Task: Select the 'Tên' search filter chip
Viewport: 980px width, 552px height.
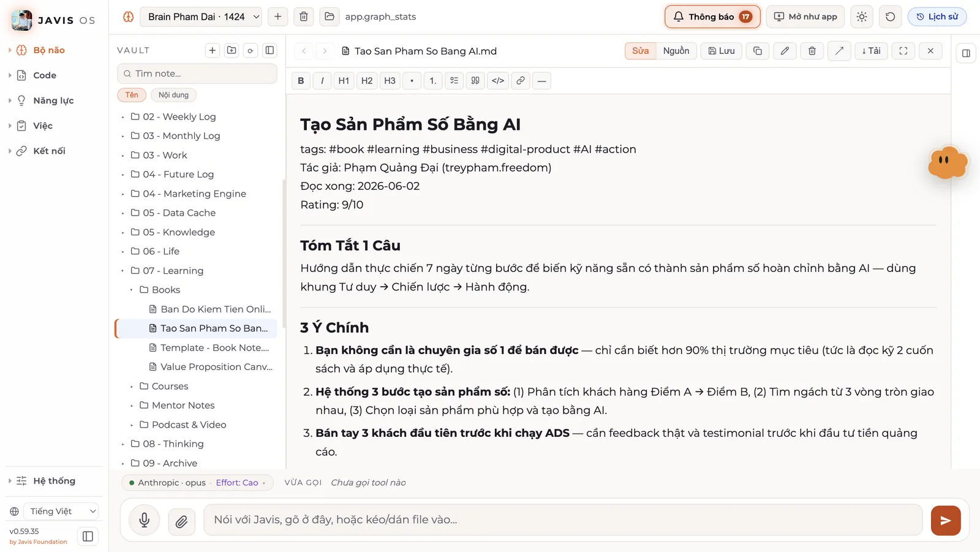Action: click(x=132, y=95)
